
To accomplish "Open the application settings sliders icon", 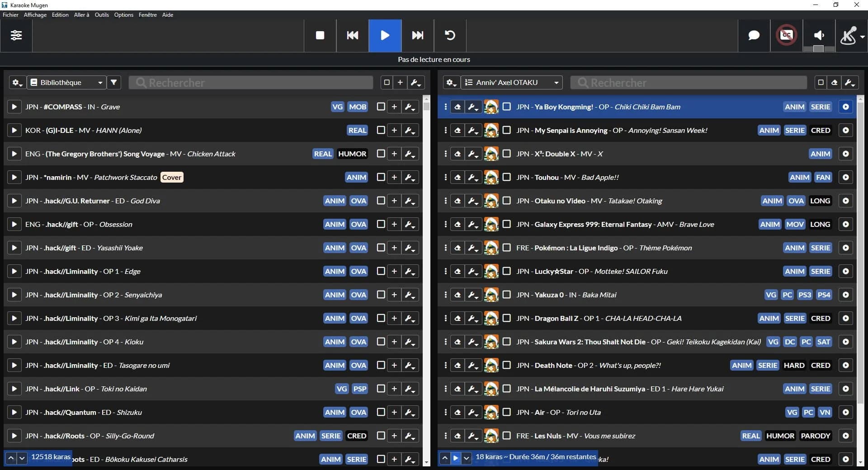I will pos(16,35).
